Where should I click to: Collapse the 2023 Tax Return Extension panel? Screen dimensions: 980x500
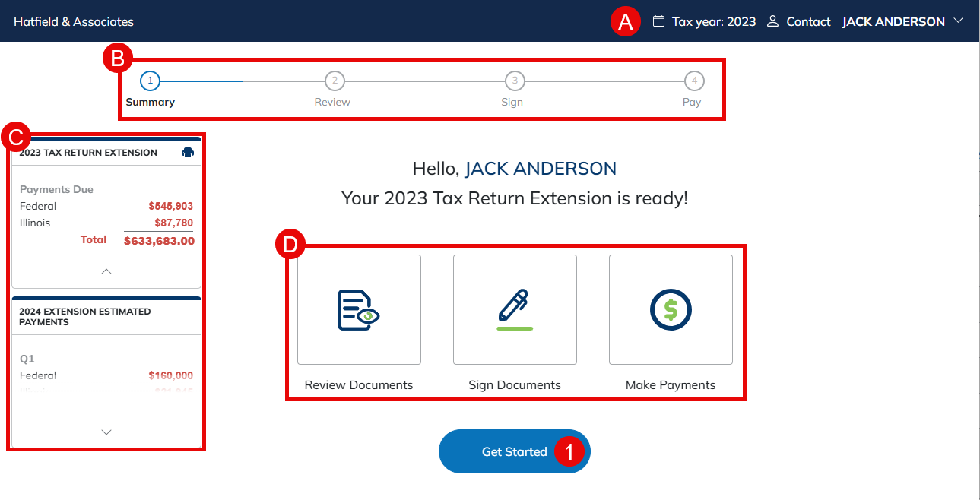(106, 271)
